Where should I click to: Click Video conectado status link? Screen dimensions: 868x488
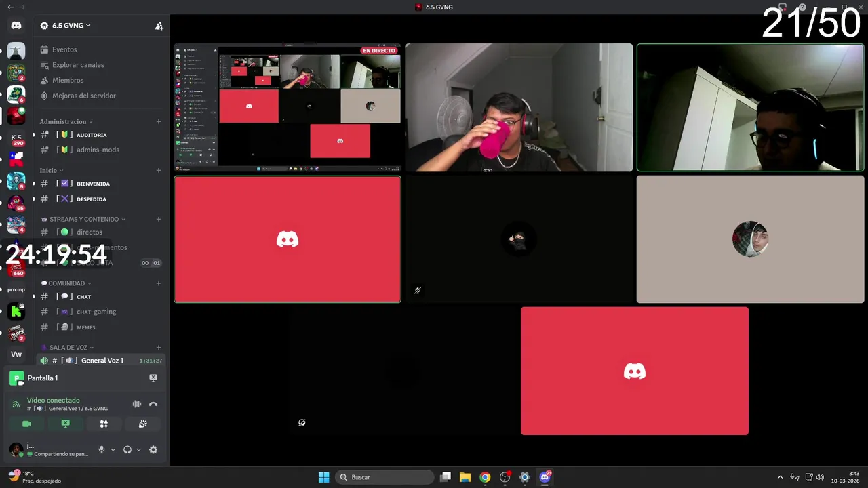pyautogui.click(x=54, y=400)
